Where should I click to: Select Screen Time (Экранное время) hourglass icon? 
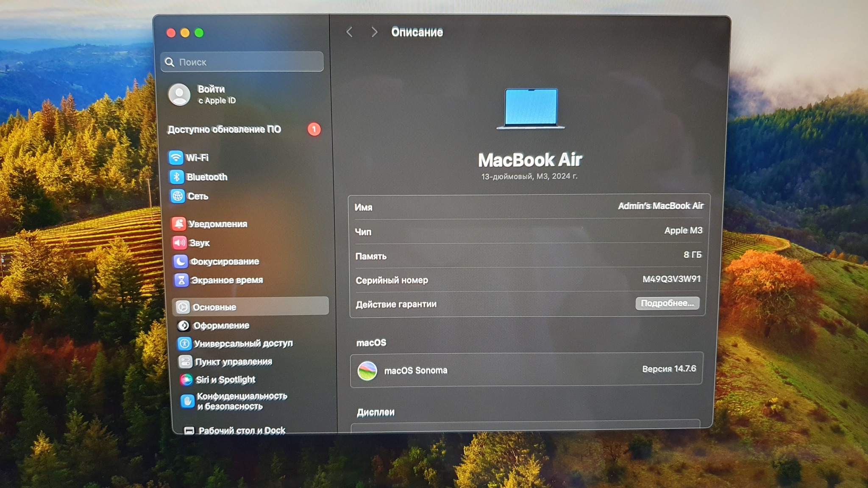181,280
